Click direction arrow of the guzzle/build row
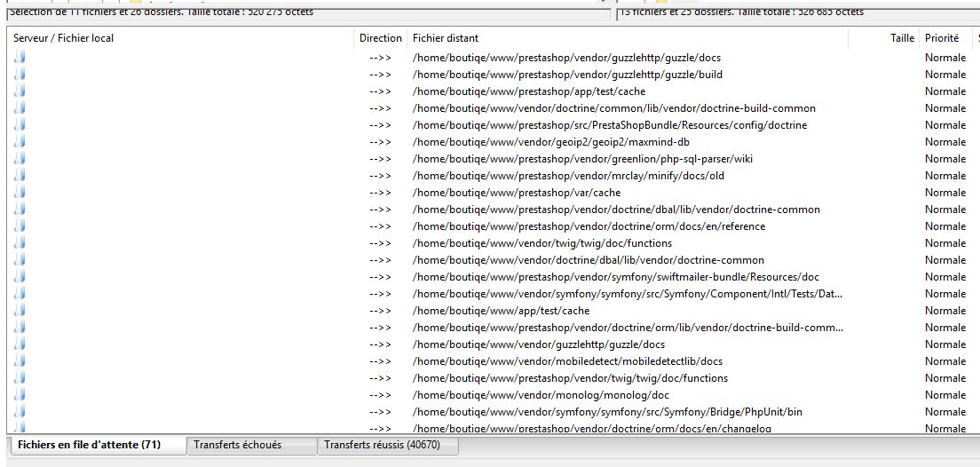980x467 pixels. [380, 75]
